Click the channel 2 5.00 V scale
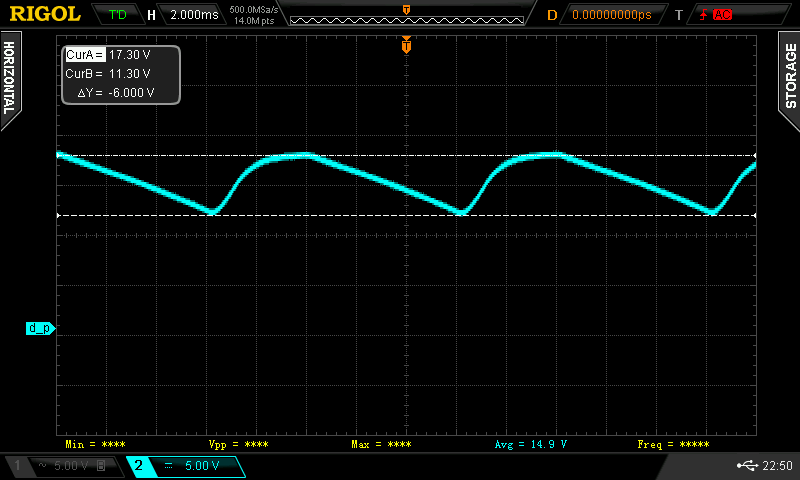800x480 pixels. 202,466
